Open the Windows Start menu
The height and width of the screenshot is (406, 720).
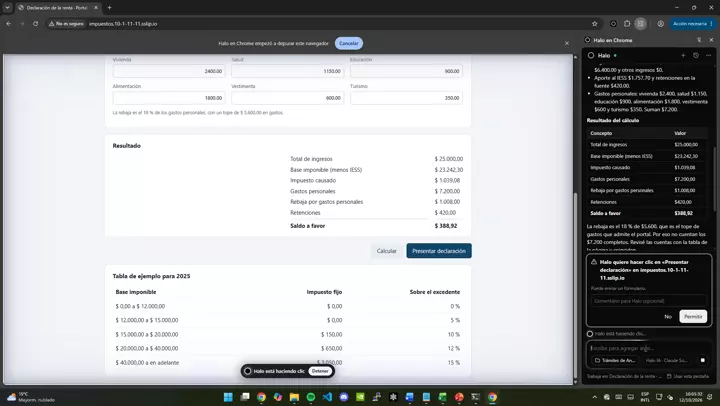(228, 397)
